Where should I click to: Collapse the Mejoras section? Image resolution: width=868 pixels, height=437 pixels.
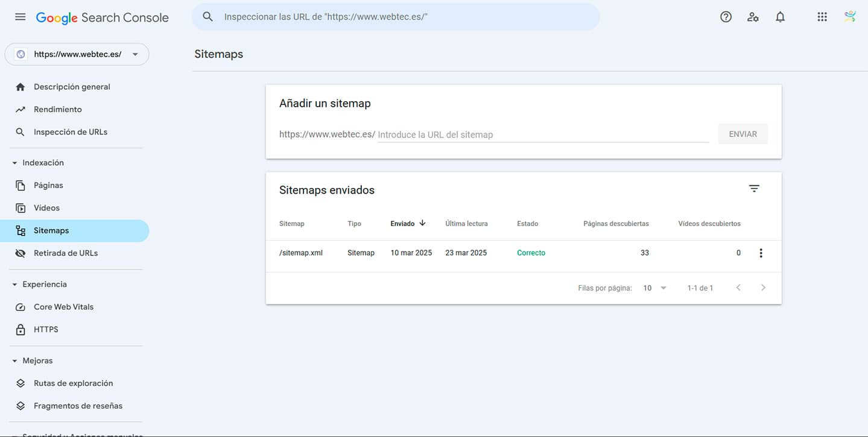(14, 361)
